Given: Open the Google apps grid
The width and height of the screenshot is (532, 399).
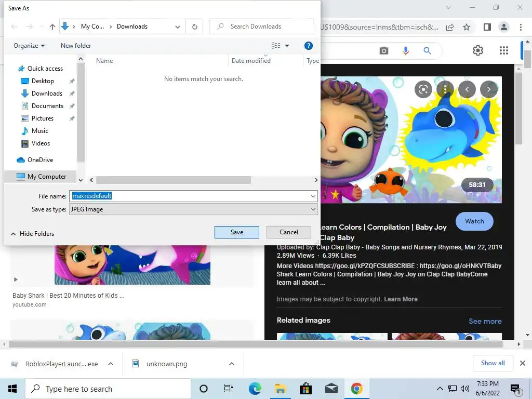Looking at the screenshot, I should pyautogui.click(x=504, y=50).
